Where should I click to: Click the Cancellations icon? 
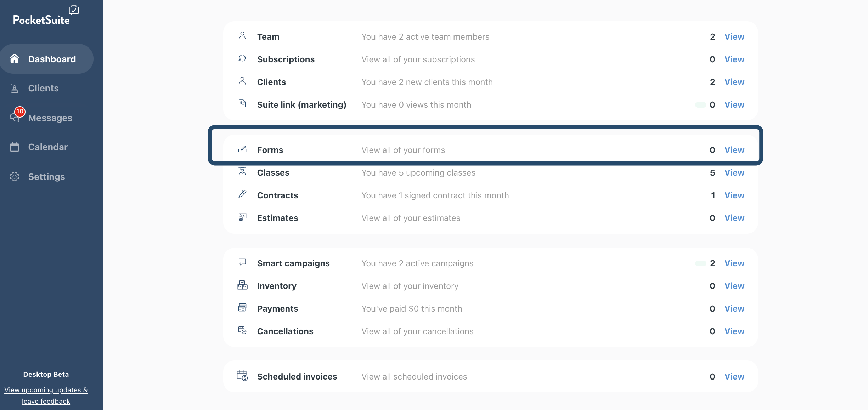click(x=242, y=330)
